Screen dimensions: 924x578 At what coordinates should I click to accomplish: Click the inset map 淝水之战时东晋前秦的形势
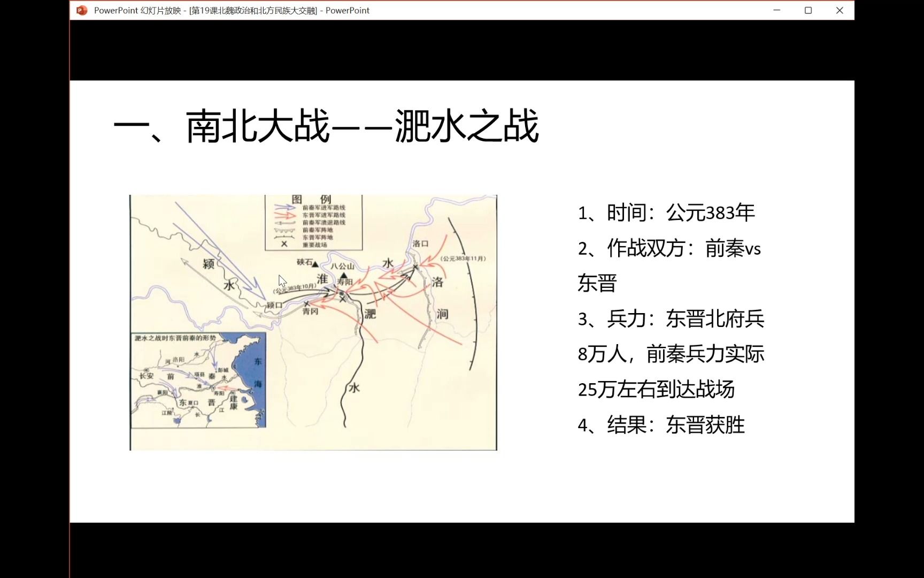point(198,380)
